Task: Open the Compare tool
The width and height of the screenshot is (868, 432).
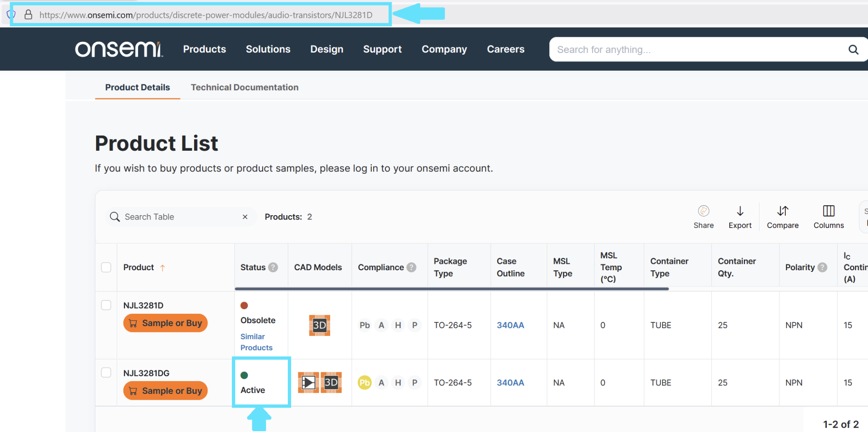Action: click(x=782, y=217)
